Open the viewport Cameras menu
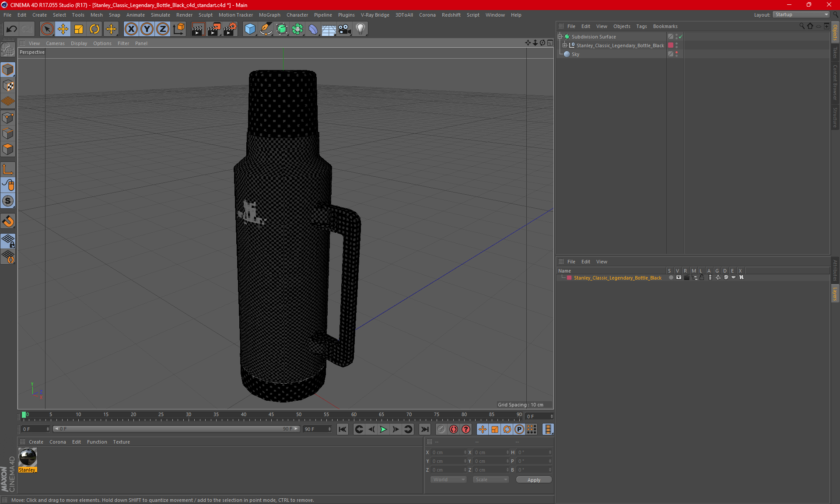Screen dimensions: 840x504 click(55, 43)
